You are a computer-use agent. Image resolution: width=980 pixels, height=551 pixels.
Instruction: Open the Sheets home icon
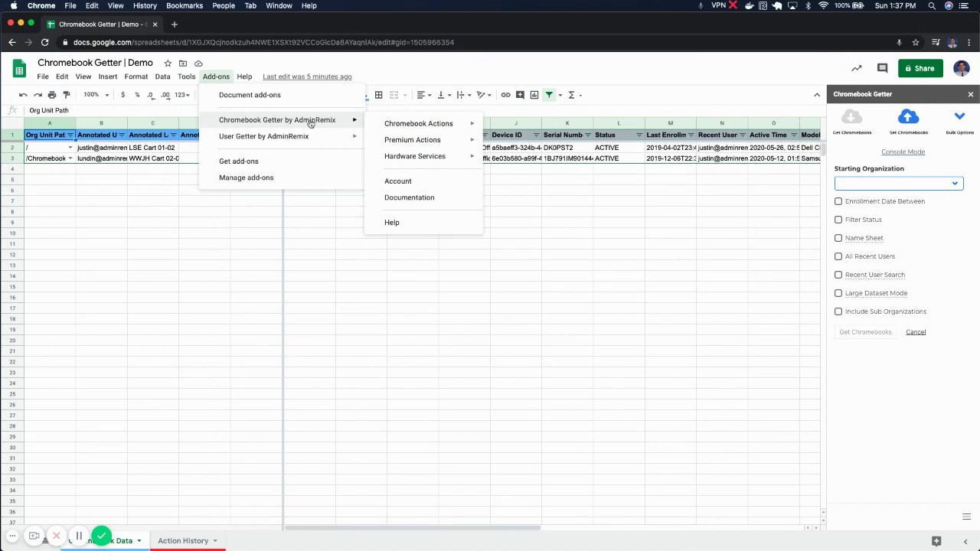[19, 69]
